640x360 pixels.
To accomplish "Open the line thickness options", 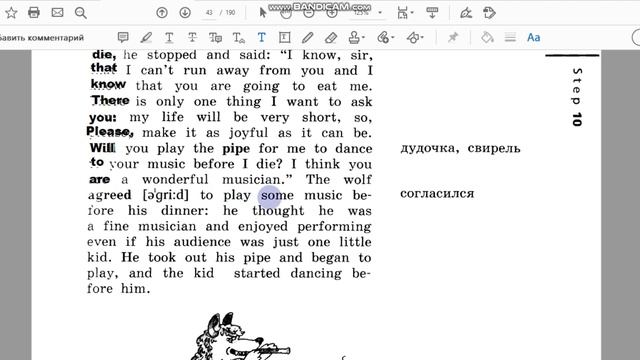I will [510, 38].
